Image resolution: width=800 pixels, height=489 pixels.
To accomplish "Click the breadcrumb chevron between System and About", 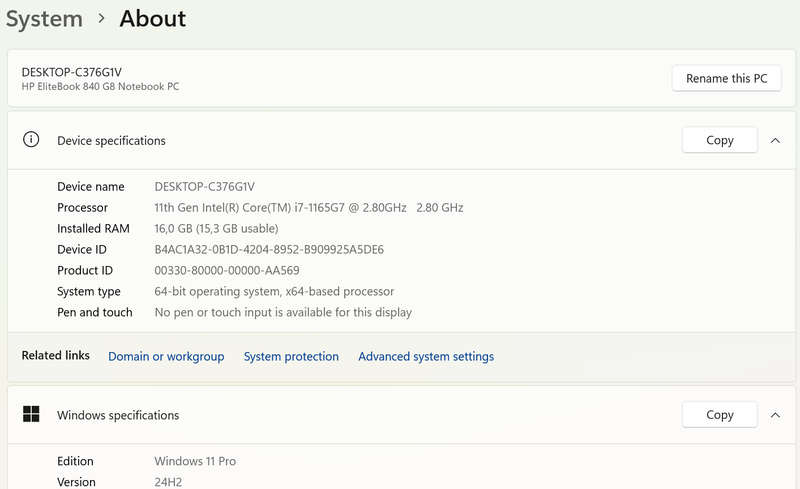I will coord(102,18).
